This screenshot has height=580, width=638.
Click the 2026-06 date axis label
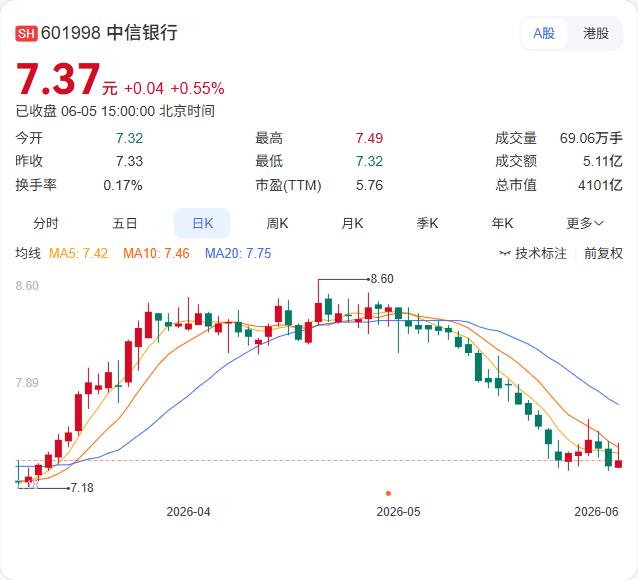click(596, 512)
